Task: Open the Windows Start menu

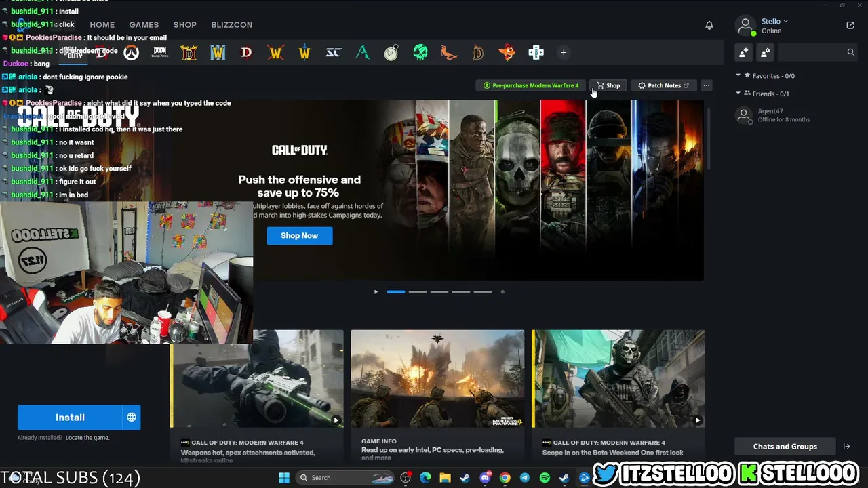Action: [284, 478]
